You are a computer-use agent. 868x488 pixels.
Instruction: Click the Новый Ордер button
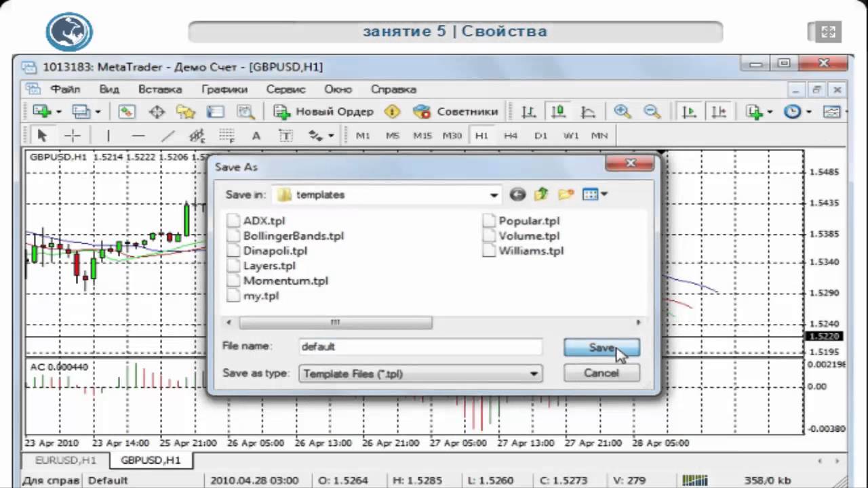point(324,112)
